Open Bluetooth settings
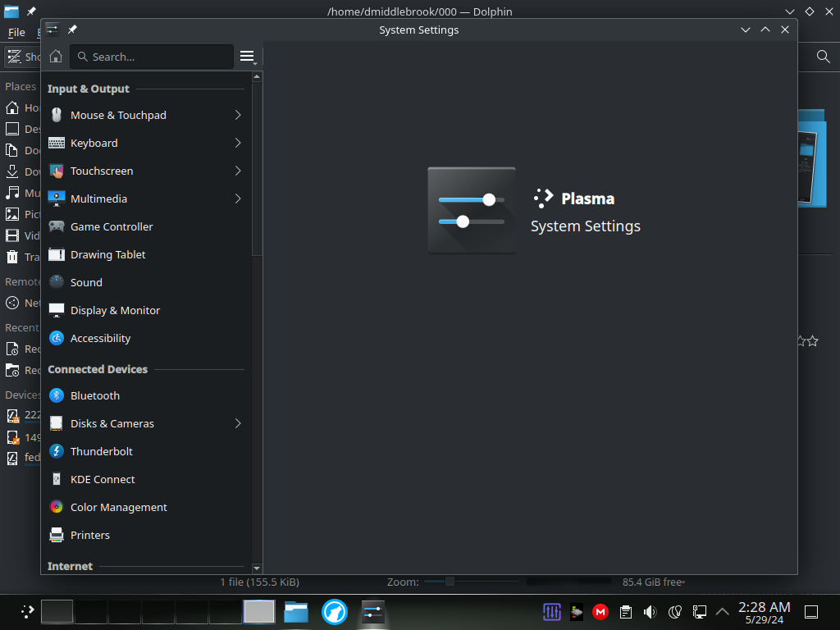 coord(146,395)
